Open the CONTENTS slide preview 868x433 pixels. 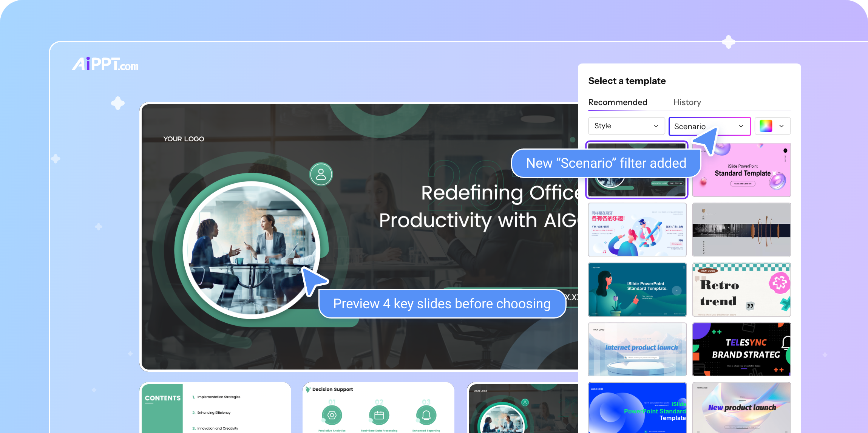pyautogui.click(x=215, y=408)
